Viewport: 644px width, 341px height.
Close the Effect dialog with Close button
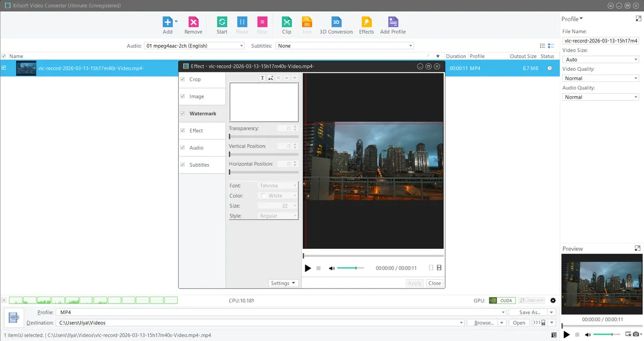tap(434, 283)
